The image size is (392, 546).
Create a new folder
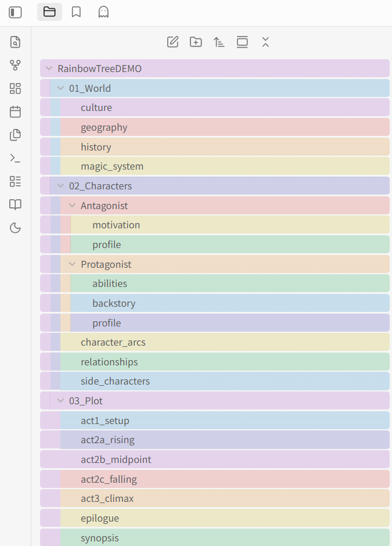tap(196, 42)
